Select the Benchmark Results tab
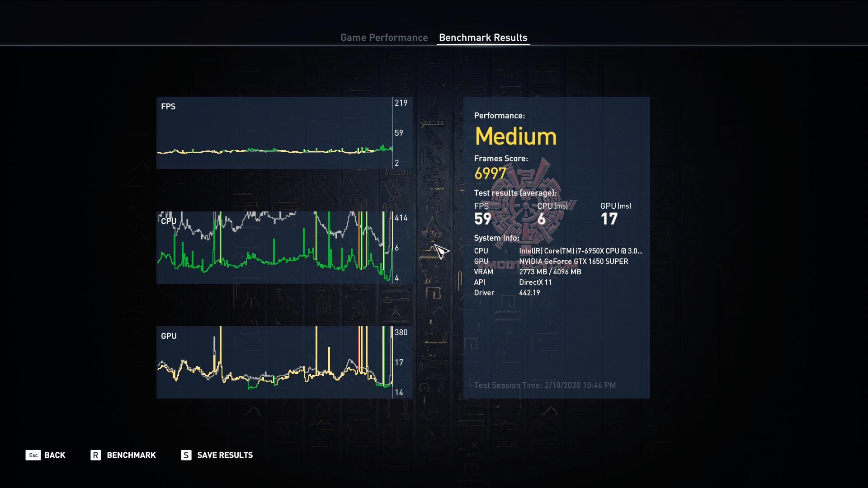This screenshot has width=868, height=488. (x=483, y=38)
